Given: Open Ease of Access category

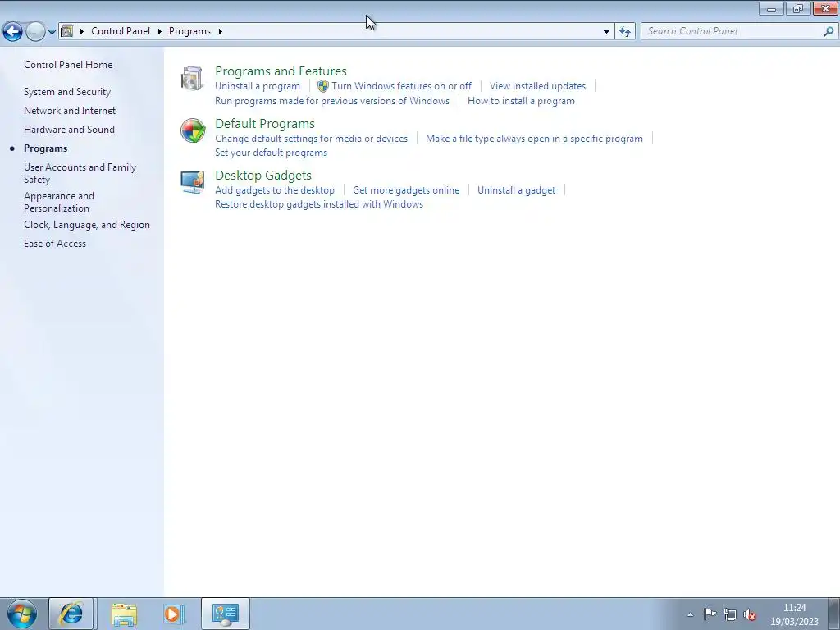Looking at the screenshot, I should click(x=55, y=243).
